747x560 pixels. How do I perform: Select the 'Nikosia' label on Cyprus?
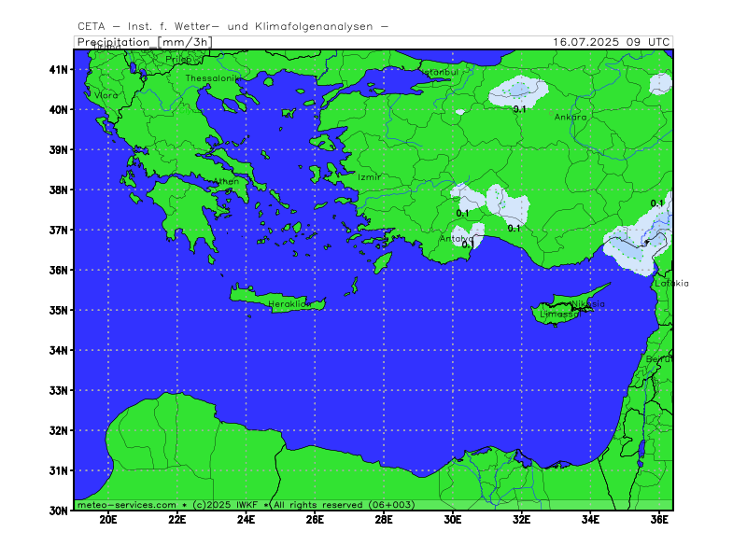588,304
